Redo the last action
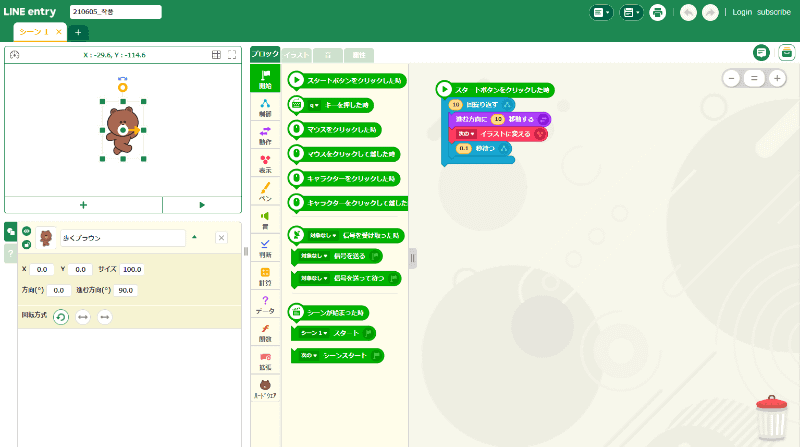 coord(710,12)
